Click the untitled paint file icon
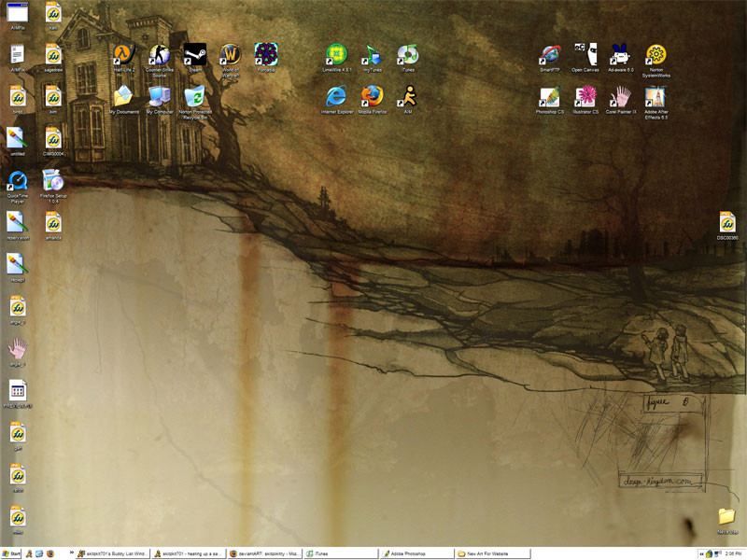This screenshot has height=560, width=747. (18, 138)
